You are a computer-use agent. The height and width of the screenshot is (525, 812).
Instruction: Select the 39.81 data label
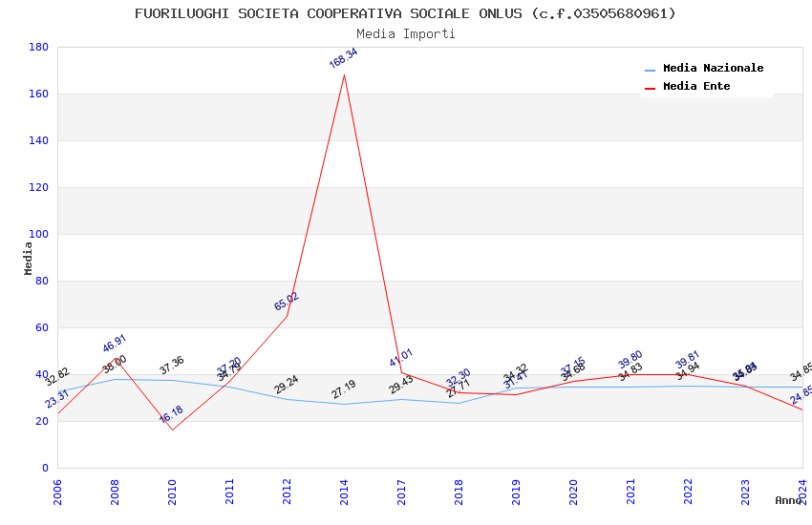[x=687, y=360]
